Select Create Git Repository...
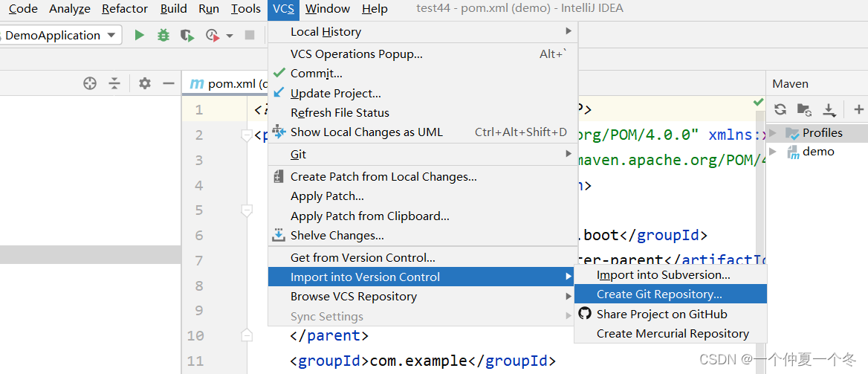Screen dimensions: 868x374 (x=670, y=294)
